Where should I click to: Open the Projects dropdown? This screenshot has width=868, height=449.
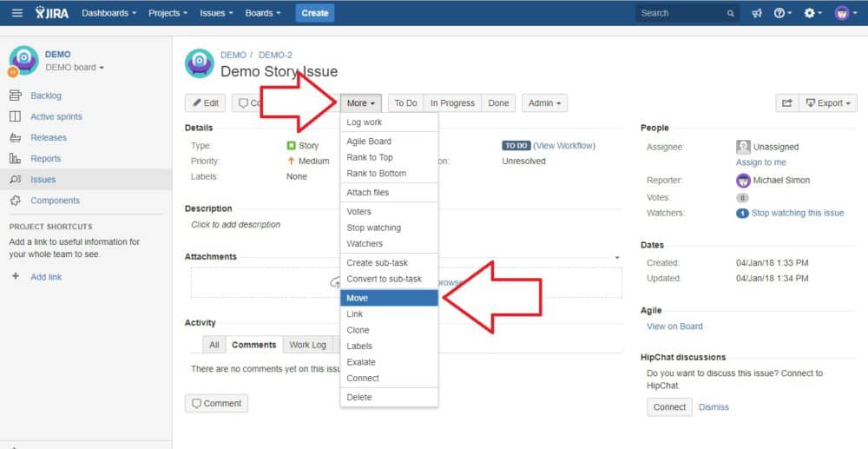pos(168,13)
